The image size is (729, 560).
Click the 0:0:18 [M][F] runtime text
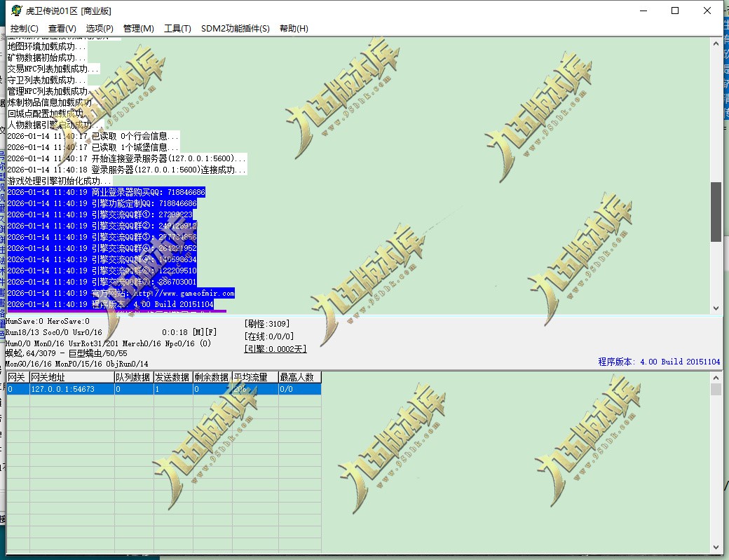point(189,332)
